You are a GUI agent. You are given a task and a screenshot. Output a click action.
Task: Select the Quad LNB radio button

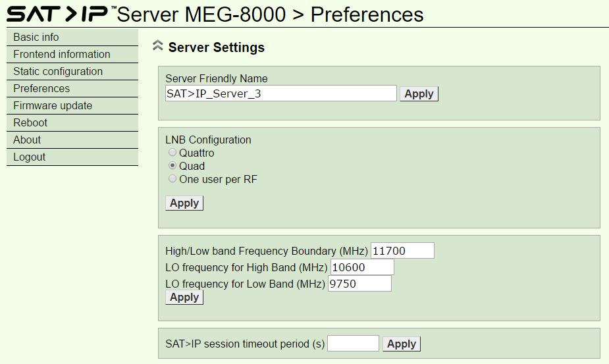(x=172, y=165)
